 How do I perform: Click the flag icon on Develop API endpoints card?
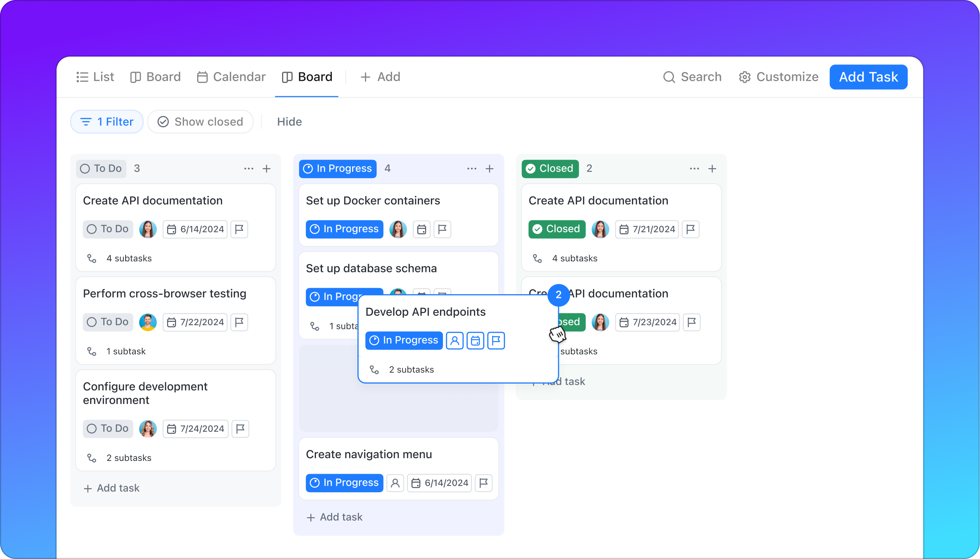495,340
